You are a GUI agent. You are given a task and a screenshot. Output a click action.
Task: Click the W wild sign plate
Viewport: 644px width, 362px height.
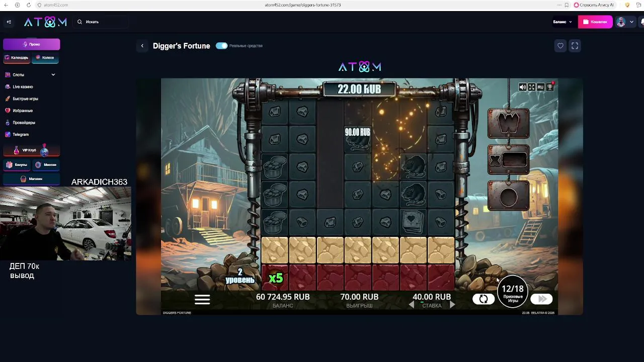point(508,123)
